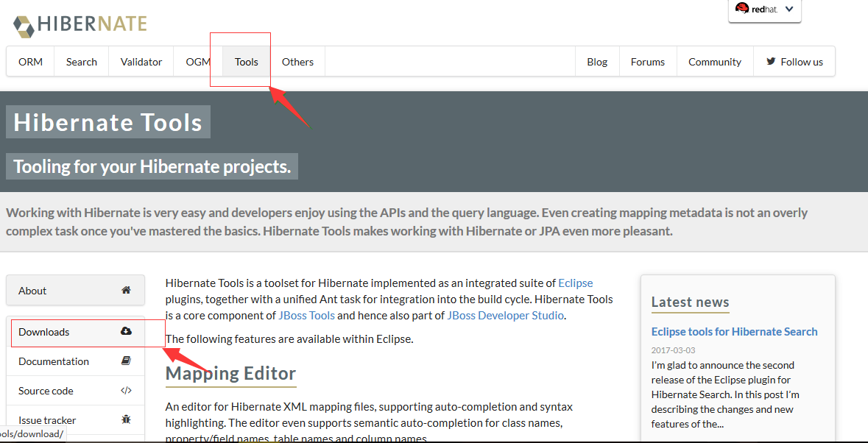Click the bug icon beside Issue tracker
Image resolution: width=868 pixels, height=443 pixels.
coord(126,419)
